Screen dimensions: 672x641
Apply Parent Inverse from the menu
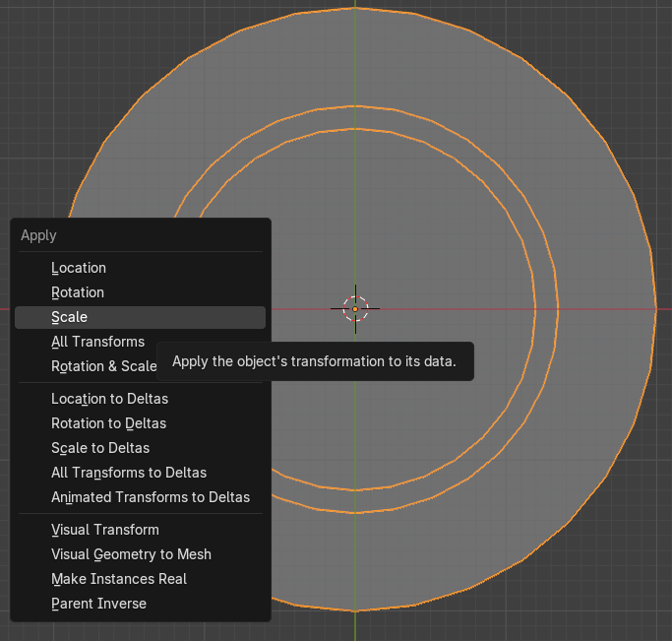(x=98, y=604)
